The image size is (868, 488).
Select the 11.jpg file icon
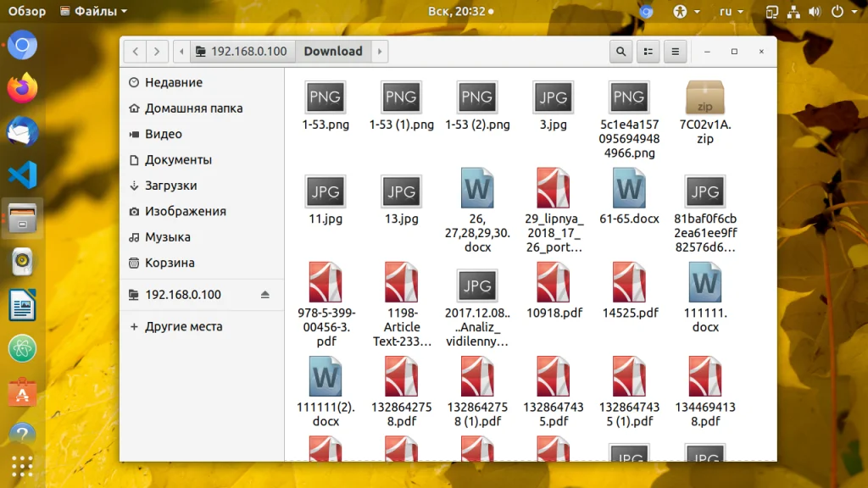tap(325, 191)
